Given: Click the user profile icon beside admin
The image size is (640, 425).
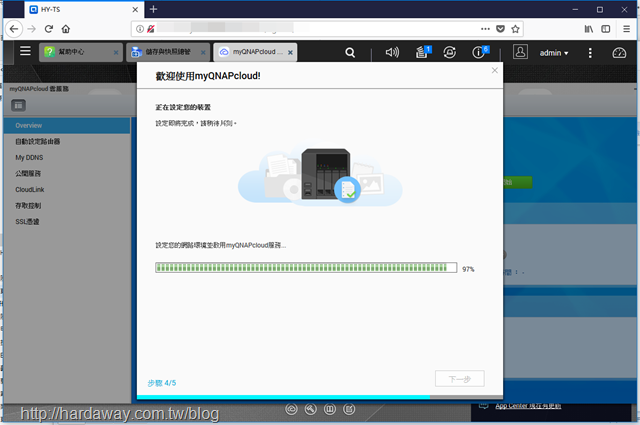Looking at the screenshot, I should (520, 52).
